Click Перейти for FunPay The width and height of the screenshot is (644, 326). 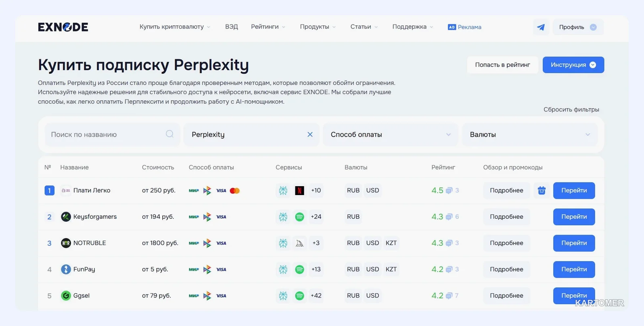coord(574,269)
